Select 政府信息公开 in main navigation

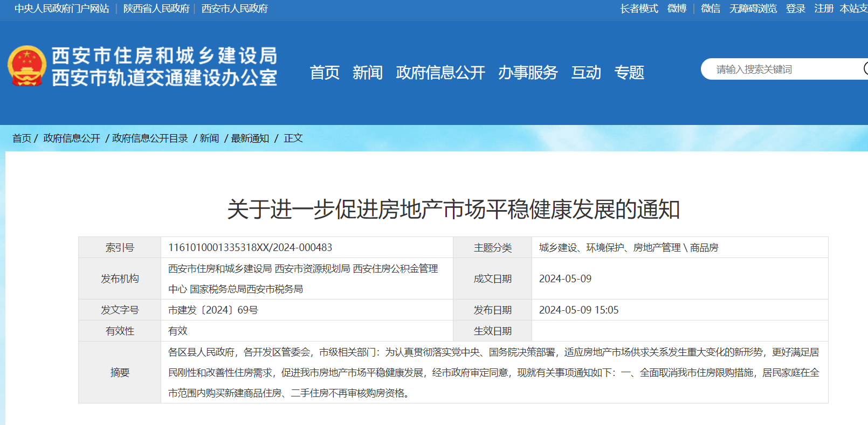(x=440, y=72)
